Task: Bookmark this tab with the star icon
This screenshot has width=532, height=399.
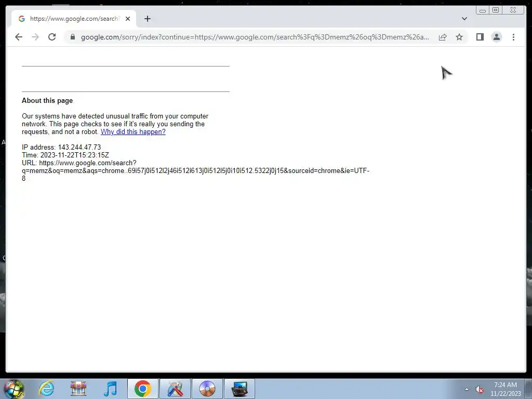Action: tap(459, 37)
